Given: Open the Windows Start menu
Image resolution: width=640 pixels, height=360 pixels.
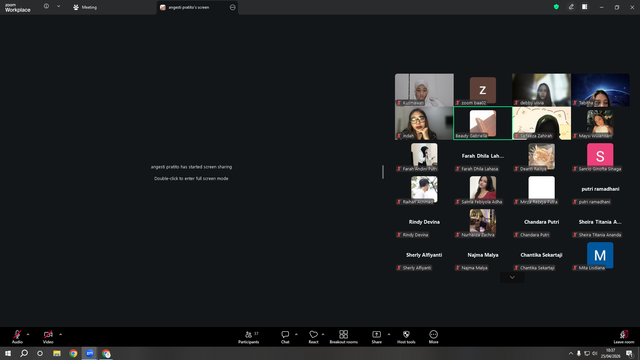Looking at the screenshot, I should [x=8, y=353].
